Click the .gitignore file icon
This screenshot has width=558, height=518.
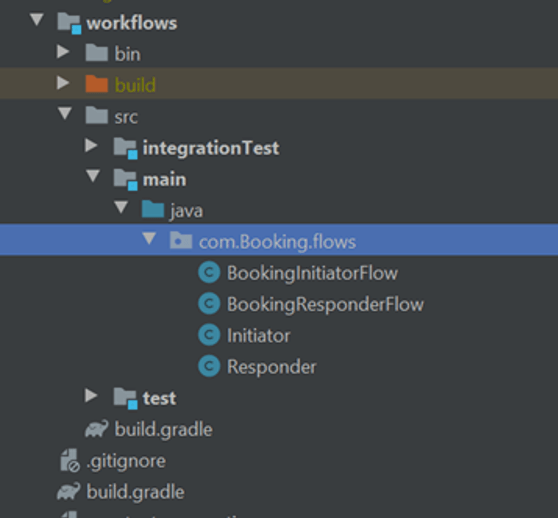[70, 460]
